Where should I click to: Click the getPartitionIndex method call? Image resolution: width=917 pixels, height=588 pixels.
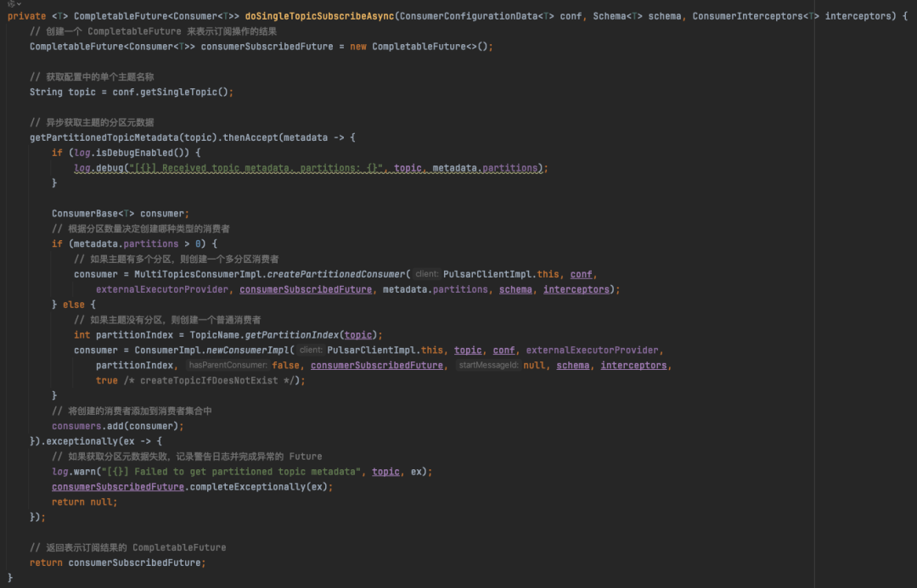(292, 335)
